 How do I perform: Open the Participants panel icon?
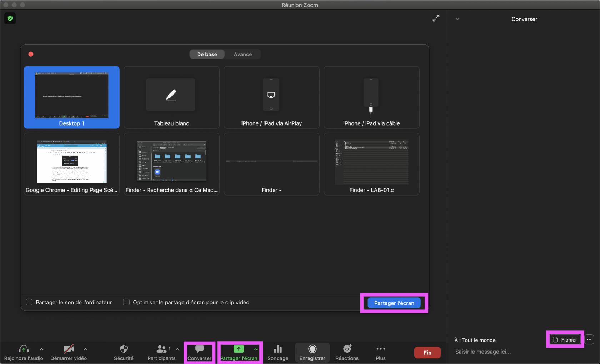coord(161,349)
